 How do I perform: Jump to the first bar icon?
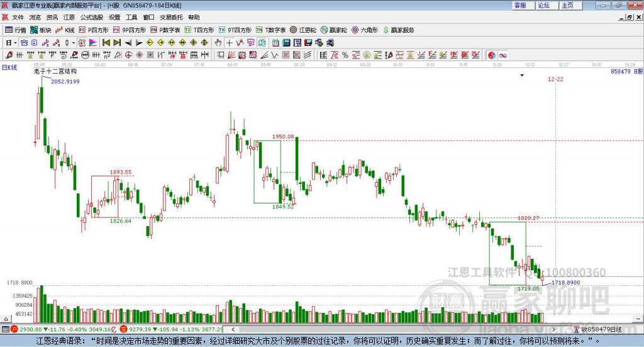pos(106,43)
